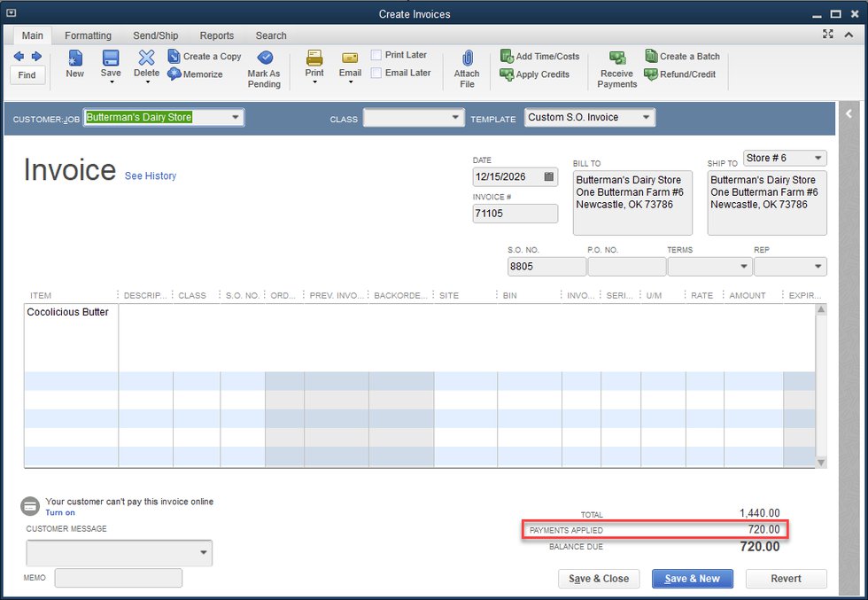Enable the Email Later checkbox
Image resolution: width=868 pixels, height=600 pixels.
376,73
